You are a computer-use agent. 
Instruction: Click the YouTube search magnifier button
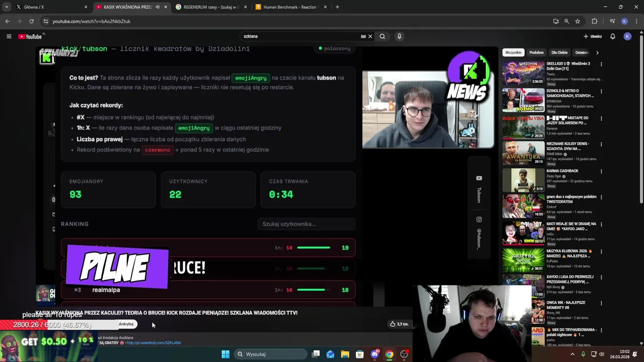382,36
